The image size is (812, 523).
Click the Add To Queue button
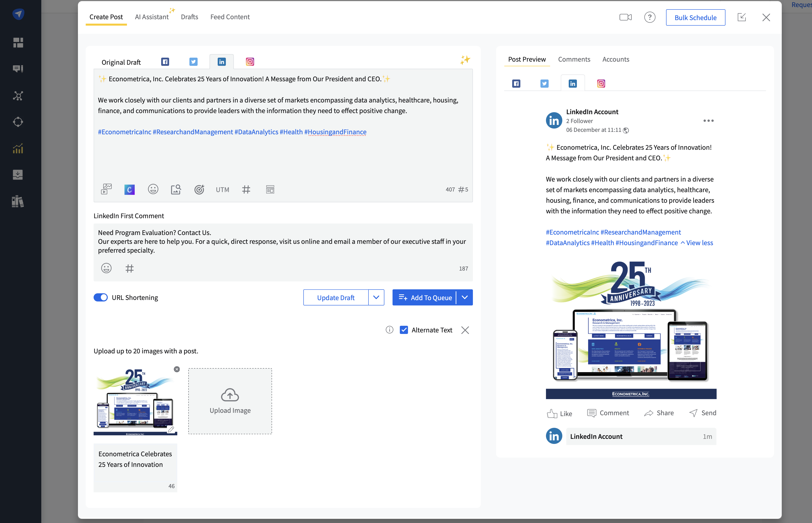click(x=424, y=298)
